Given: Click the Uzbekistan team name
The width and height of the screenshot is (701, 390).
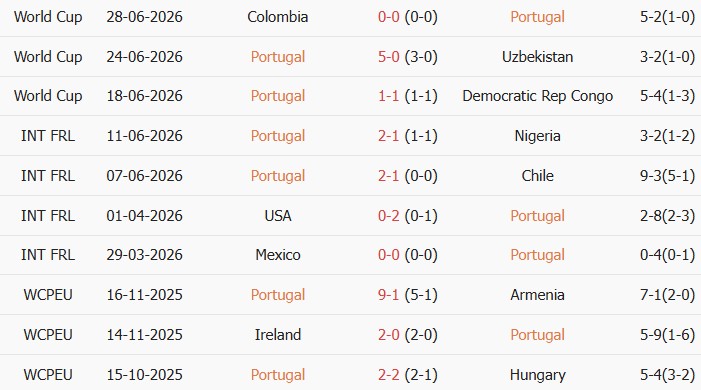Looking at the screenshot, I should 537,57.
